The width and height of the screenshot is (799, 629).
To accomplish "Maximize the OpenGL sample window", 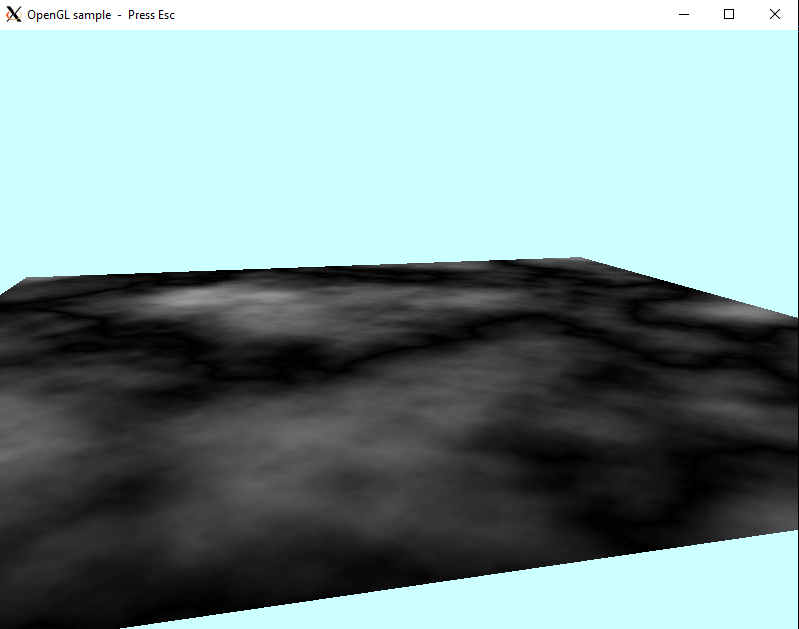I will [x=729, y=15].
